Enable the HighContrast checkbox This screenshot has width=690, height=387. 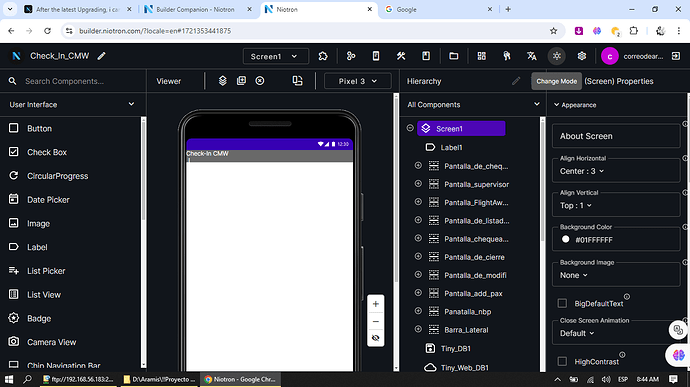(562, 361)
